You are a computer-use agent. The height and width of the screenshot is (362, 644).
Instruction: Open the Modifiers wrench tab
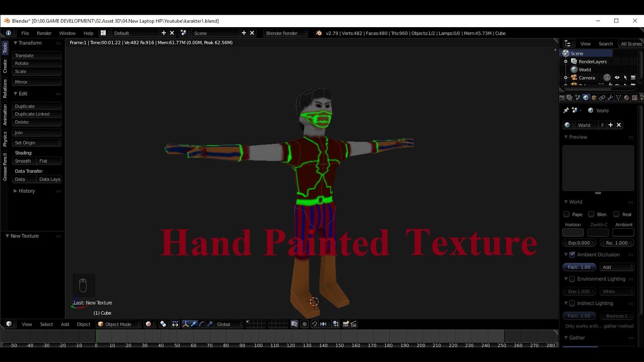click(610, 98)
